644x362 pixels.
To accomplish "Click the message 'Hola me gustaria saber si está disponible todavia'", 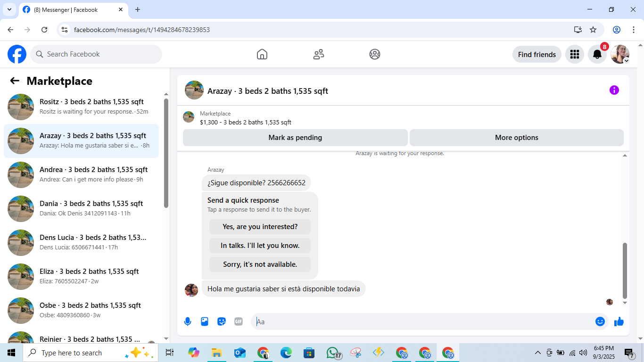I will pos(283,289).
